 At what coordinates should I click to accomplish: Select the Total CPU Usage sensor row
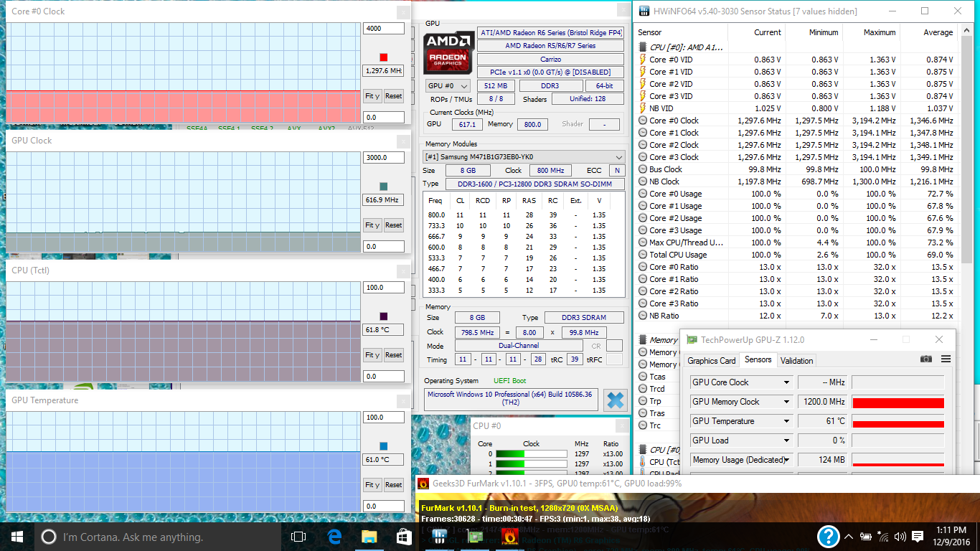click(x=797, y=255)
